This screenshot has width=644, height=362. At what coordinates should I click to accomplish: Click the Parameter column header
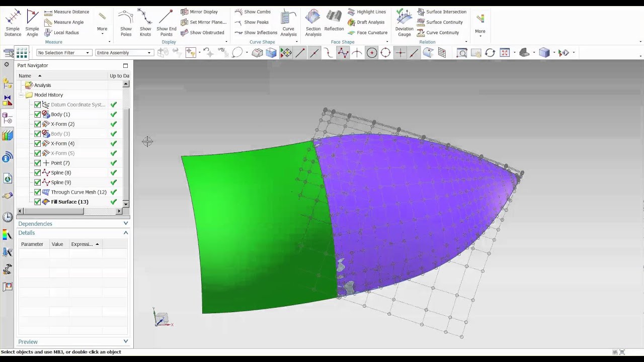(32, 244)
